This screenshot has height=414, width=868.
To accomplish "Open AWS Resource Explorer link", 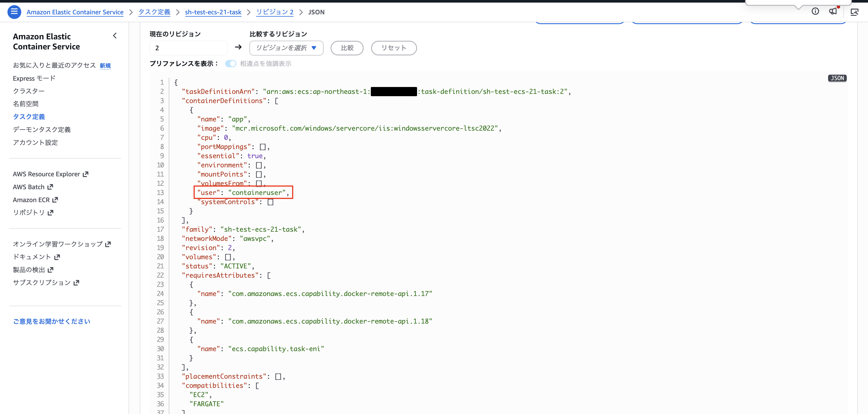I will [x=47, y=174].
